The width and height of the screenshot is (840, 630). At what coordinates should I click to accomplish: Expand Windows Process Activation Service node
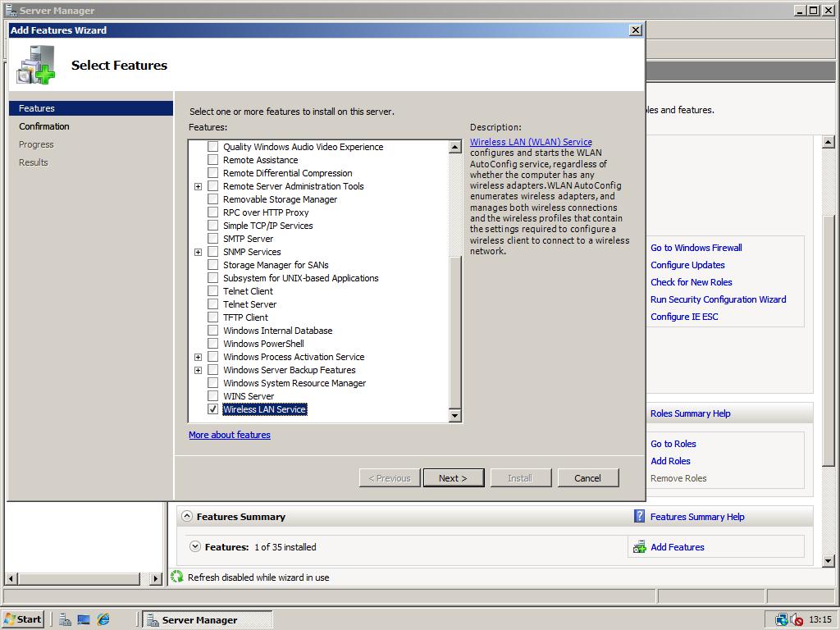tap(199, 357)
